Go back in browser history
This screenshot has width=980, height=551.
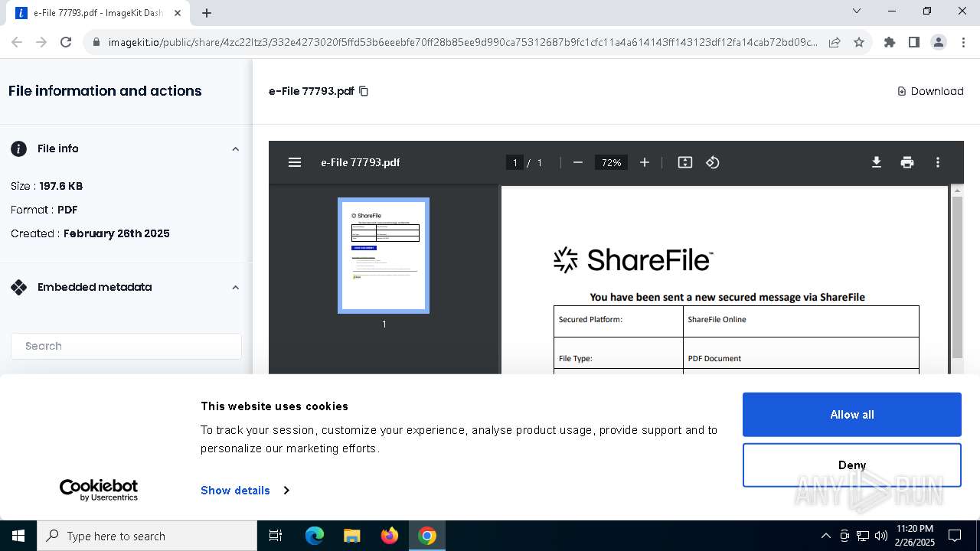pos(17,42)
